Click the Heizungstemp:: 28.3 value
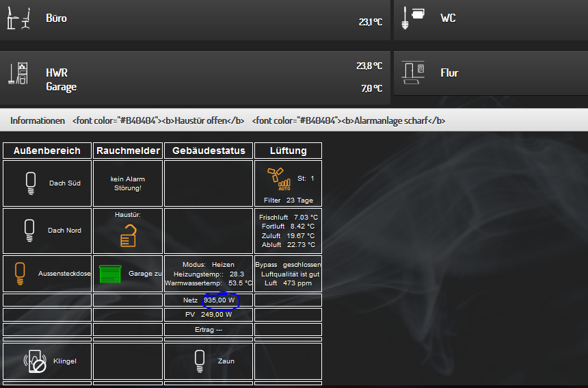588x388 pixels. [x=209, y=274]
